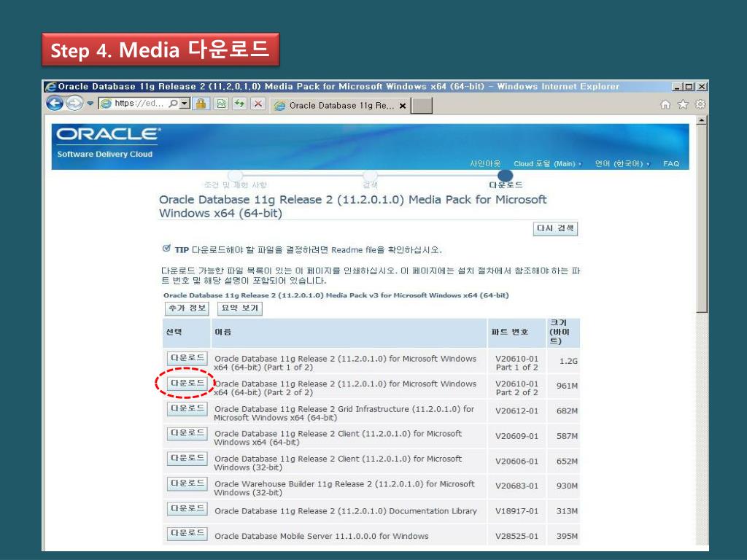Click the Media Pack v3 heading text

click(336, 295)
